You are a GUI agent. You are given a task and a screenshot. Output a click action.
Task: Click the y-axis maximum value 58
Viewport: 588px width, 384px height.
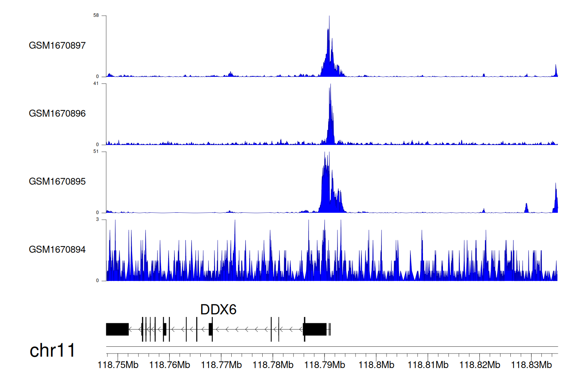click(x=96, y=16)
